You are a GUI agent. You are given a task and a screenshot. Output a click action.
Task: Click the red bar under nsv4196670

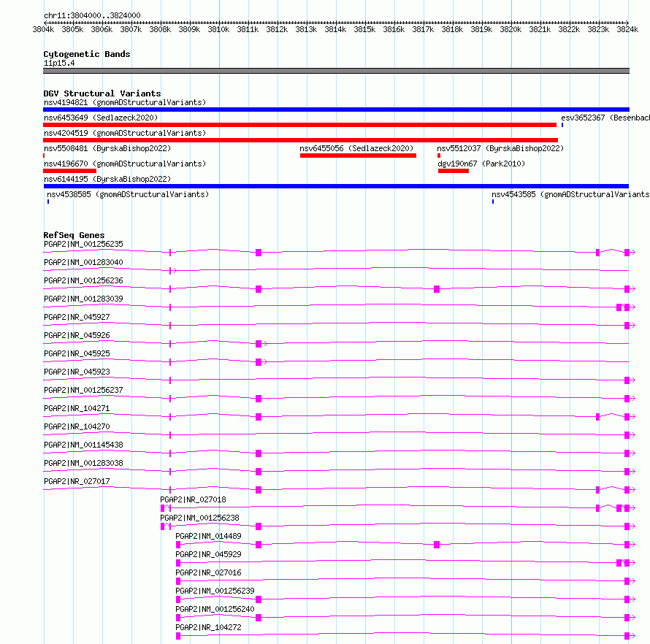pyautogui.click(x=69, y=171)
